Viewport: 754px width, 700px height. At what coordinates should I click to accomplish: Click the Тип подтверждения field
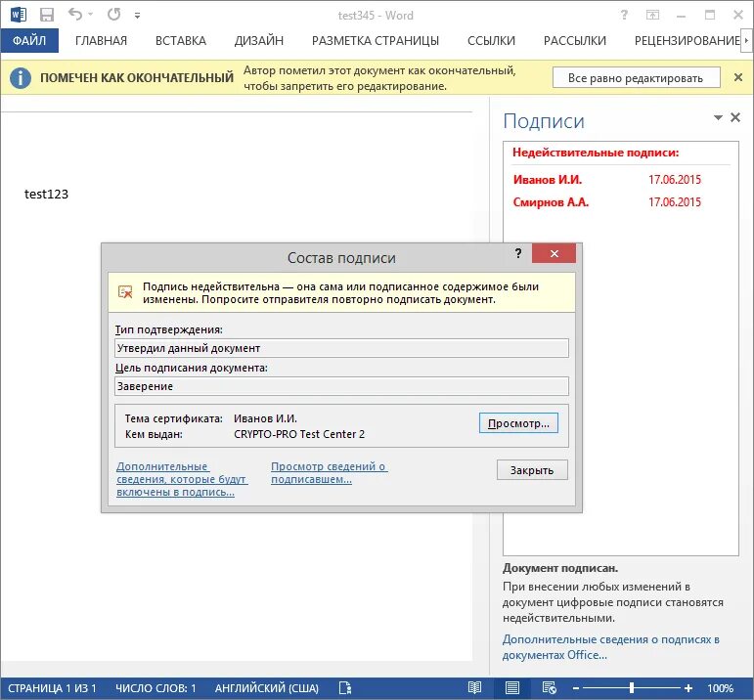click(x=341, y=348)
